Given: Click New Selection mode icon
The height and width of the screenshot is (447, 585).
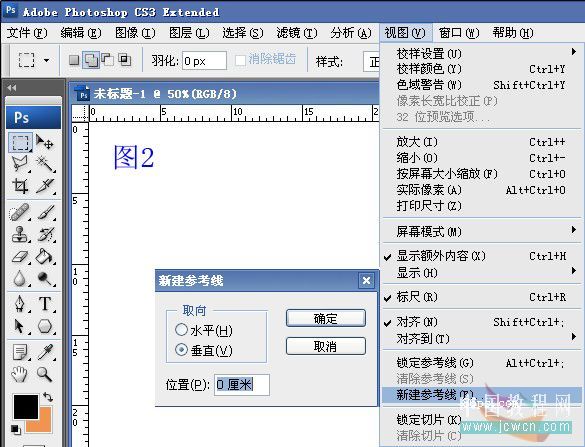Looking at the screenshot, I should [74, 60].
